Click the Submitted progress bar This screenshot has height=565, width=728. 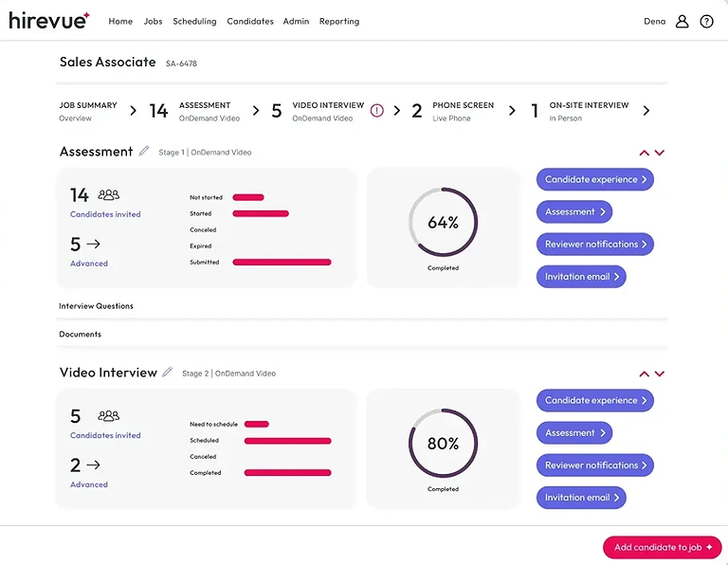(x=282, y=263)
